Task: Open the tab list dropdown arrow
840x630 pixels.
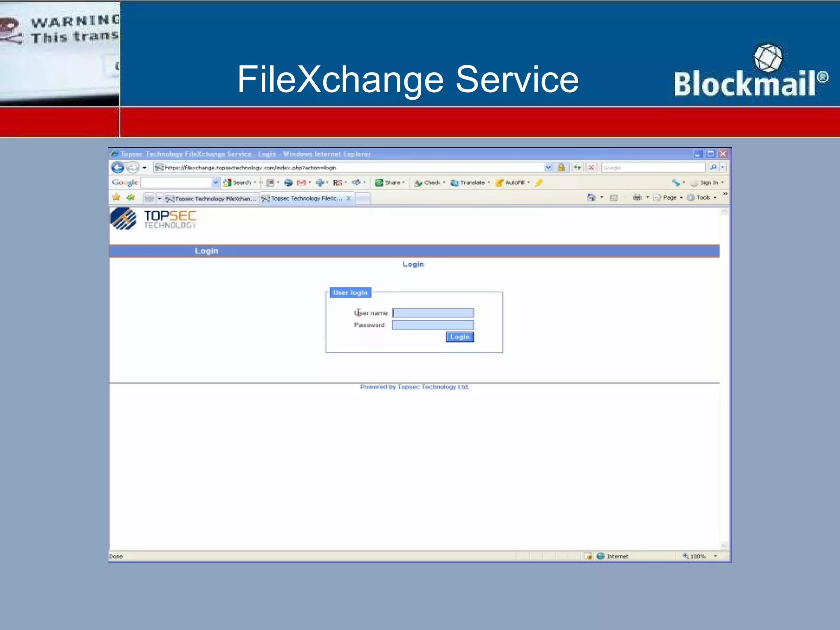Action: (x=159, y=199)
